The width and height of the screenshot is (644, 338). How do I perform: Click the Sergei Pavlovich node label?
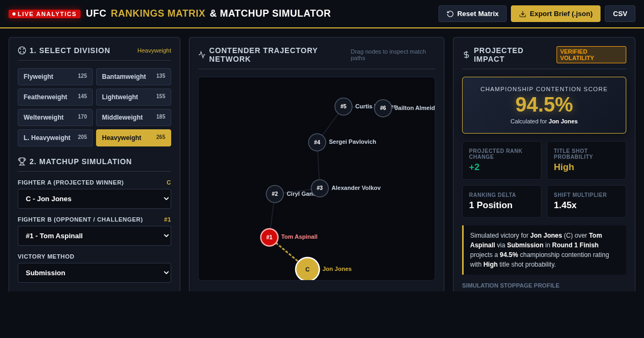[353, 142]
